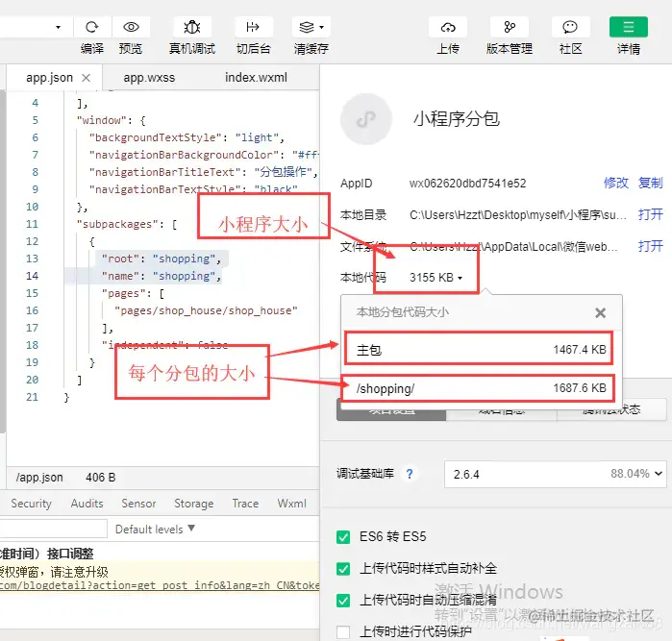672x641 pixels.
Task: Click the AppID value wx062620dbd7541e52
Action: click(467, 184)
